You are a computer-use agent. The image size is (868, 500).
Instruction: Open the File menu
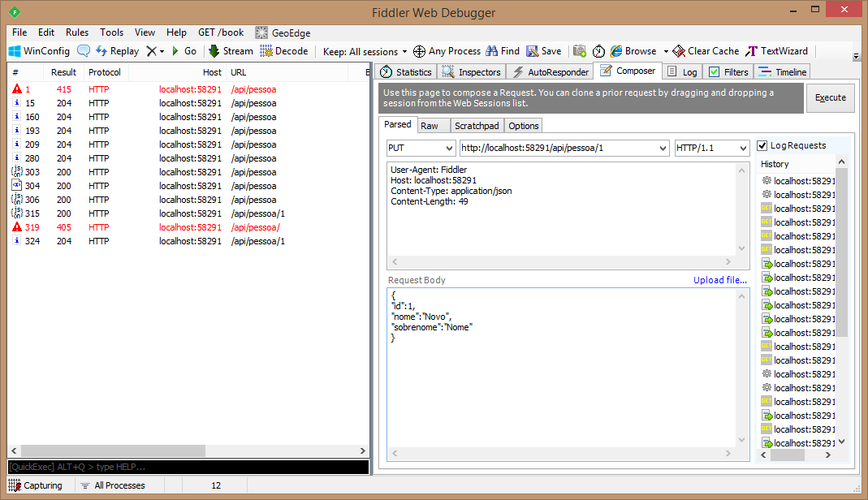tap(19, 32)
